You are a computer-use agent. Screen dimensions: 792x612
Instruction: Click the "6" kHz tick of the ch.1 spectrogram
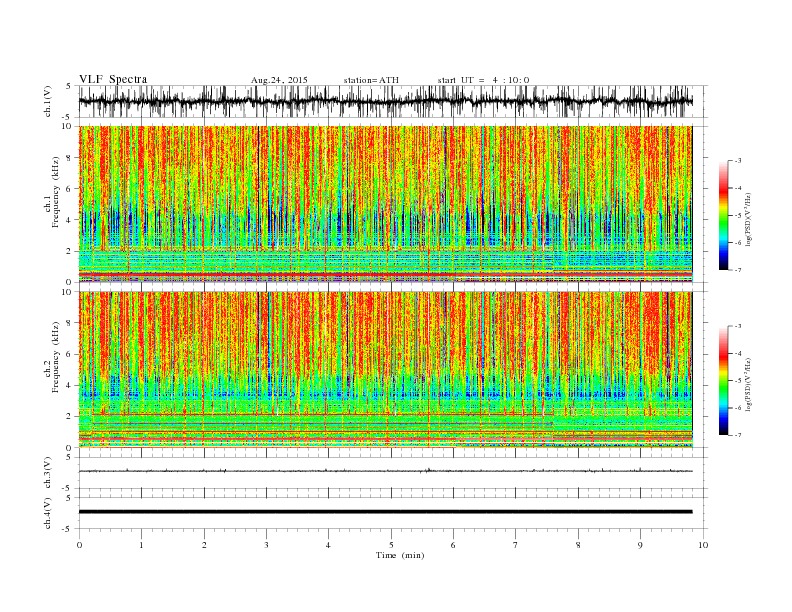click(70, 189)
